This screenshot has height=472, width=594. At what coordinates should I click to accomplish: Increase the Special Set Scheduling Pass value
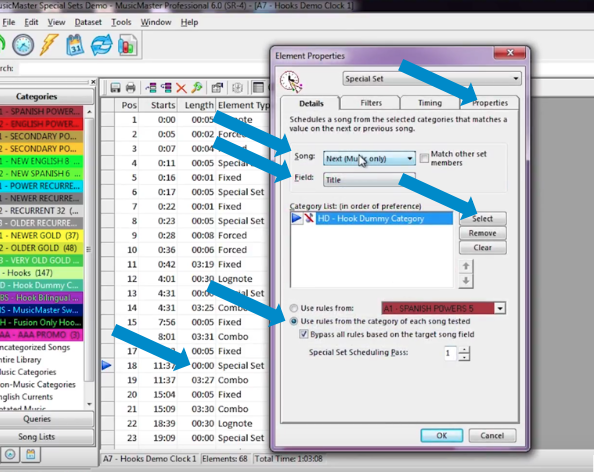464,350
